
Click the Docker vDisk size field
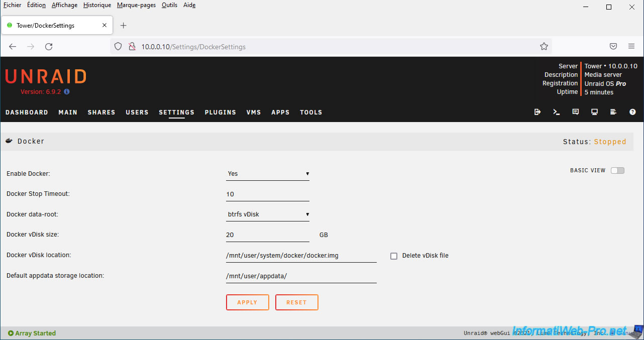(x=267, y=235)
